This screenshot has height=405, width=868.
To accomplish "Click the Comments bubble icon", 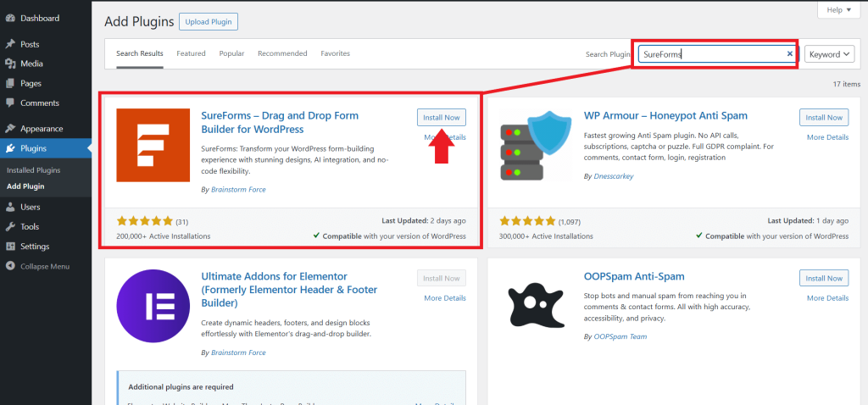I will (x=10, y=103).
